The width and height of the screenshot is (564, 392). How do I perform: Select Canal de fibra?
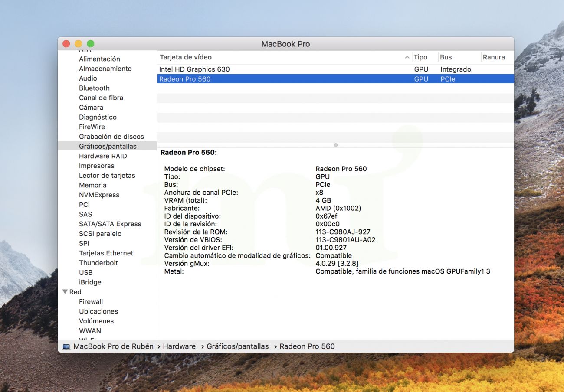101,98
